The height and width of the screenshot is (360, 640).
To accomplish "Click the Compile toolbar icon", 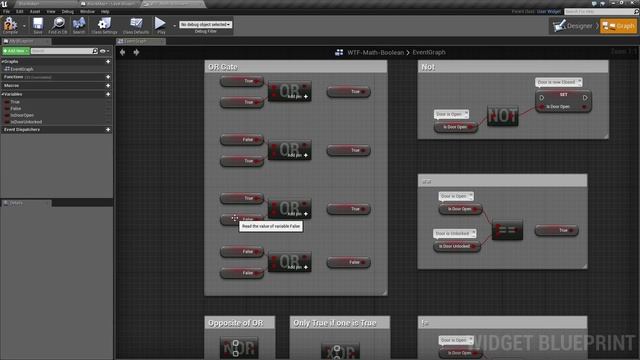I will point(10,25).
